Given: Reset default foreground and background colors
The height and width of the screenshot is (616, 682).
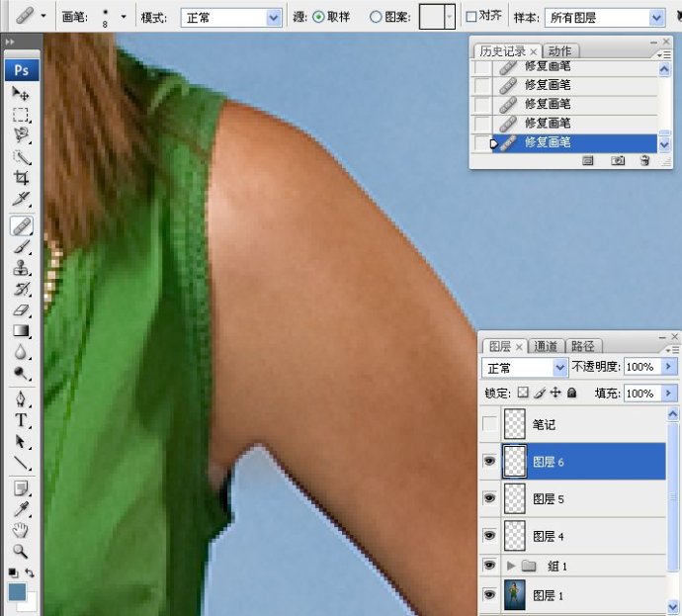Looking at the screenshot, I should (13, 572).
